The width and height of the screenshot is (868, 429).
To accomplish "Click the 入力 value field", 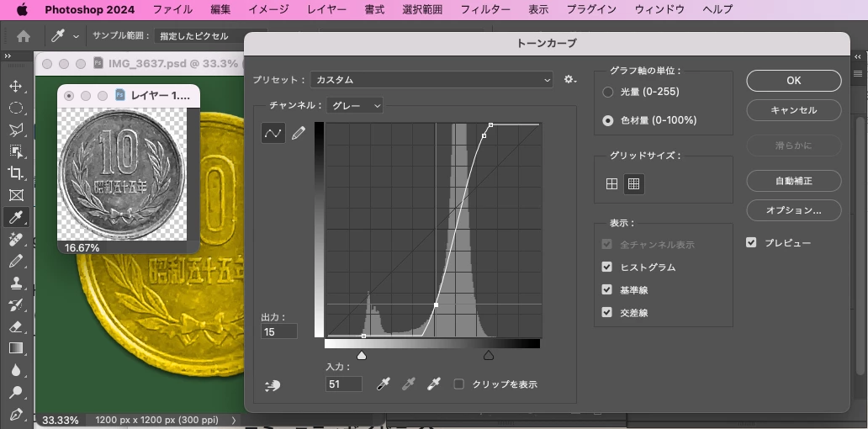I will coord(344,384).
